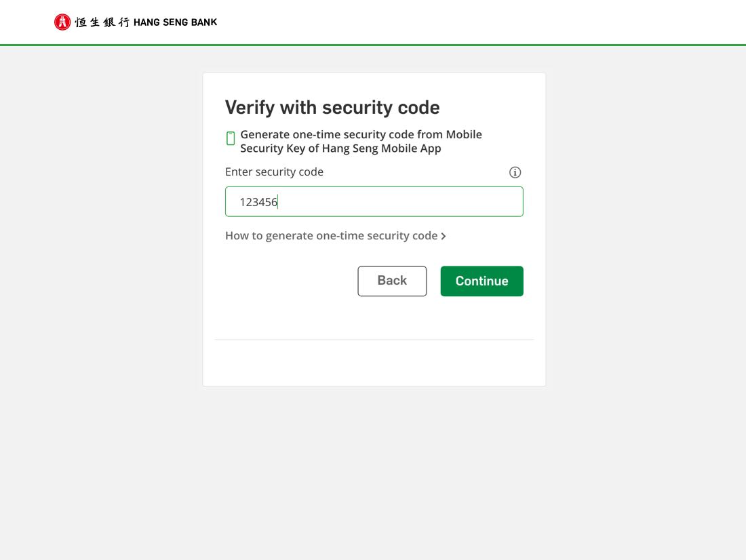Open How to generate one-time security code
Viewport: 746px width, 560px height.
[331, 235]
